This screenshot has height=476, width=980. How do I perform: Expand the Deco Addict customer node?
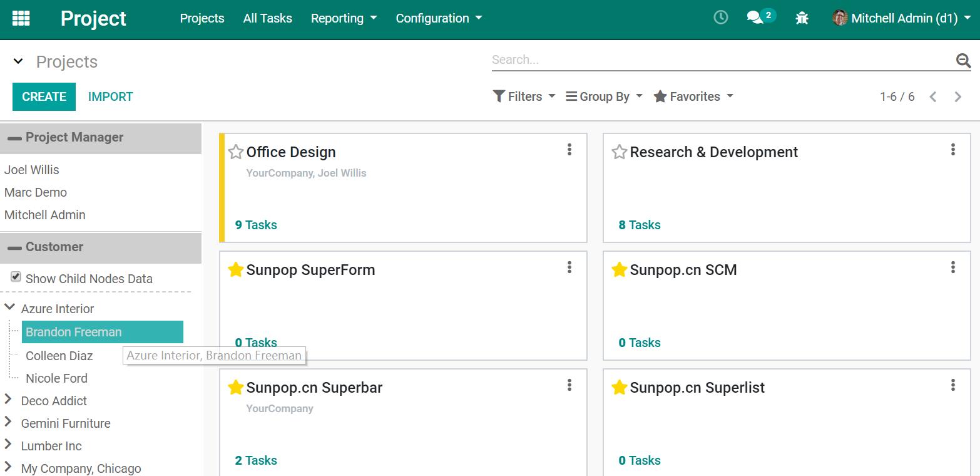pos(9,400)
